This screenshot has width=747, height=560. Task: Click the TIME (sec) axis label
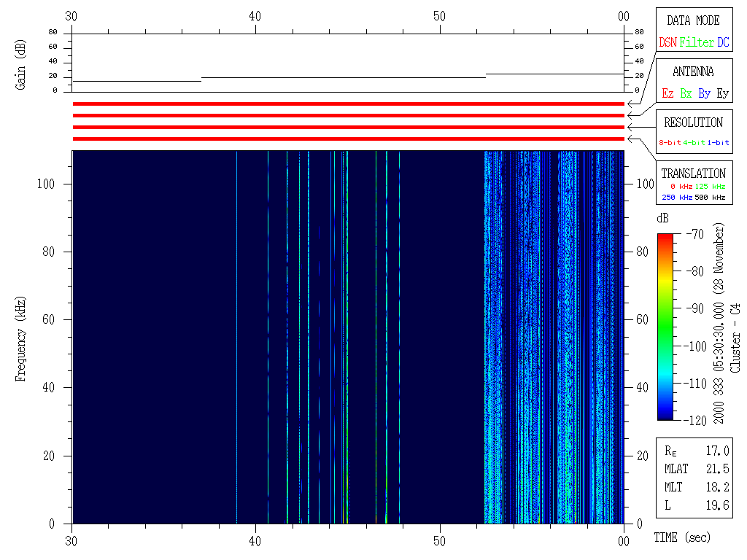pos(681,538)
